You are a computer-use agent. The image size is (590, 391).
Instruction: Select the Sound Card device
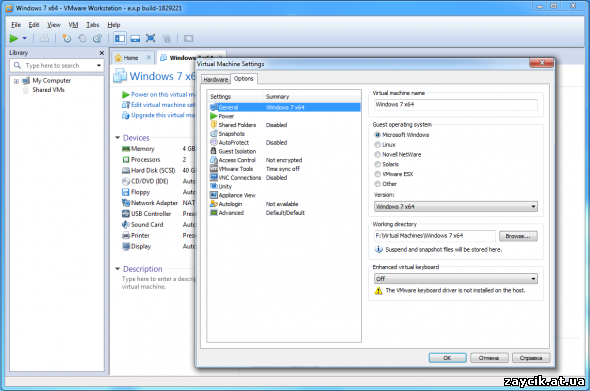147,225
